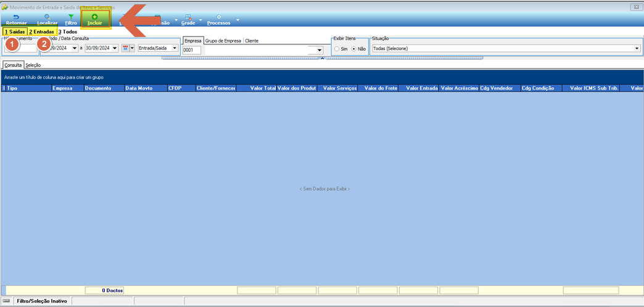The image size is (644, 307).
Task: Sort by the grid's Empresa column header
Action: click(68, 88)
